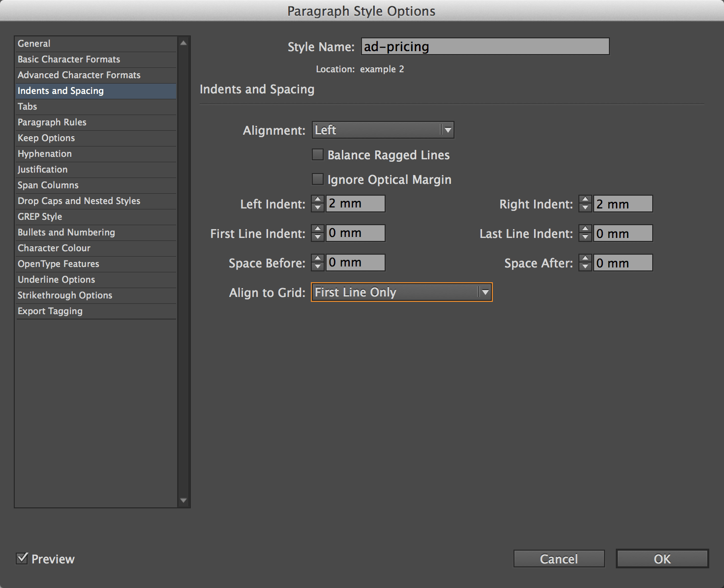Image resolution: width=724 pixels, height=588 pixels.
Task: Increase Space After with up arrow
Action: click(x=585, y=259)
